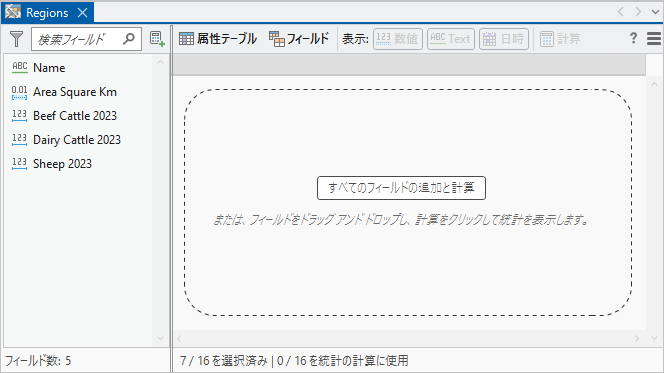Open the フィールド fields view
Image resolution: width=664 pixels, height=373 pixels.
299,39
